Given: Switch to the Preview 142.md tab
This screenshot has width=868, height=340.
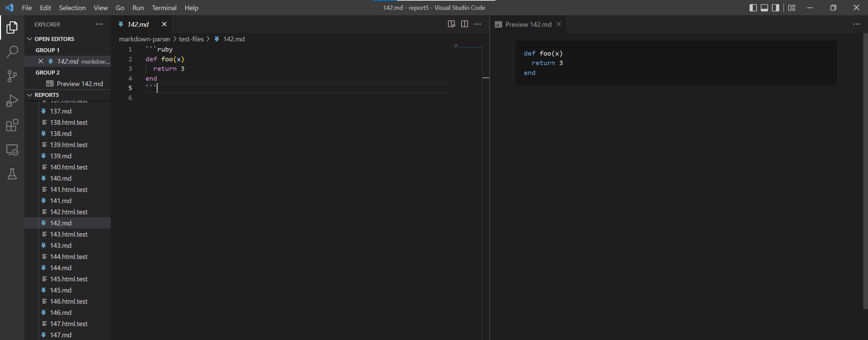Looking at the screenshot, I should (x=528, y=24).
